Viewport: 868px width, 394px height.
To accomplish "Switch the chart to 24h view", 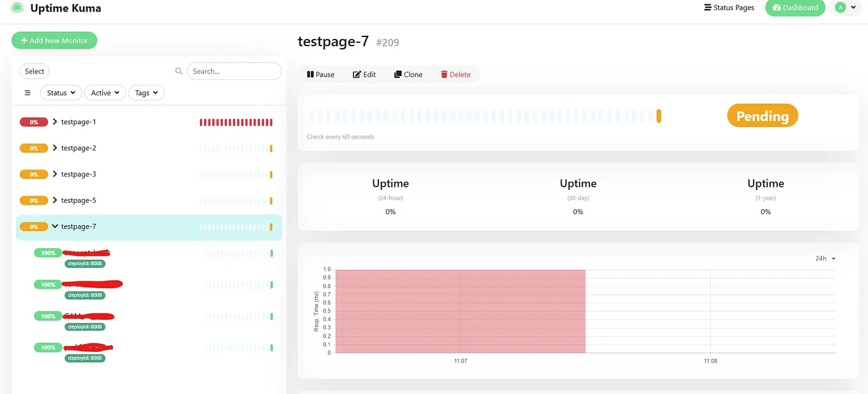I will pos(824,258).
